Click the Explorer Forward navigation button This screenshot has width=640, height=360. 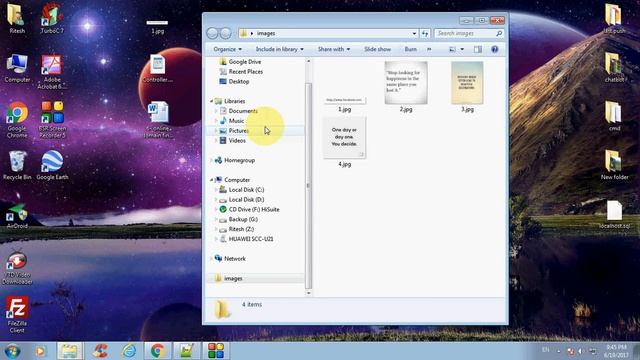click(226, 33)
